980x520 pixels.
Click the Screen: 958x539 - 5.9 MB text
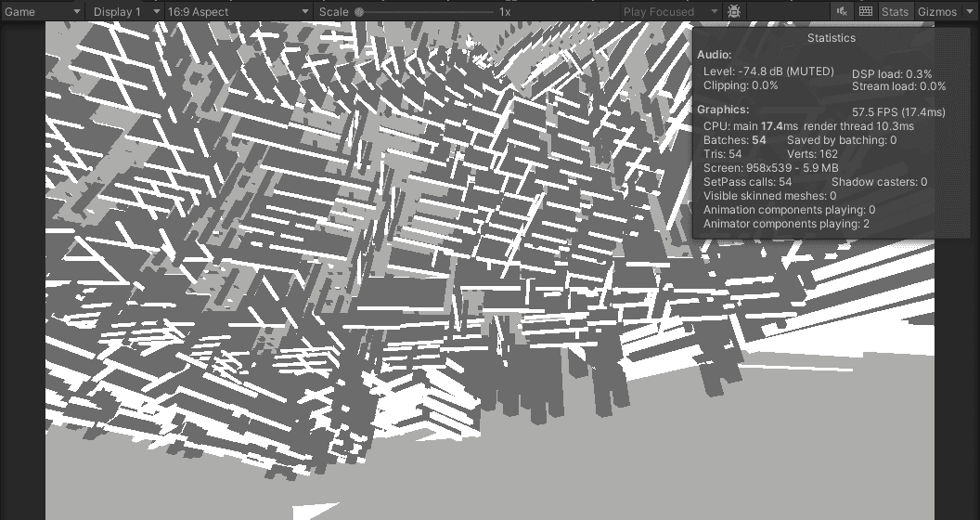[x=770, y=167]
